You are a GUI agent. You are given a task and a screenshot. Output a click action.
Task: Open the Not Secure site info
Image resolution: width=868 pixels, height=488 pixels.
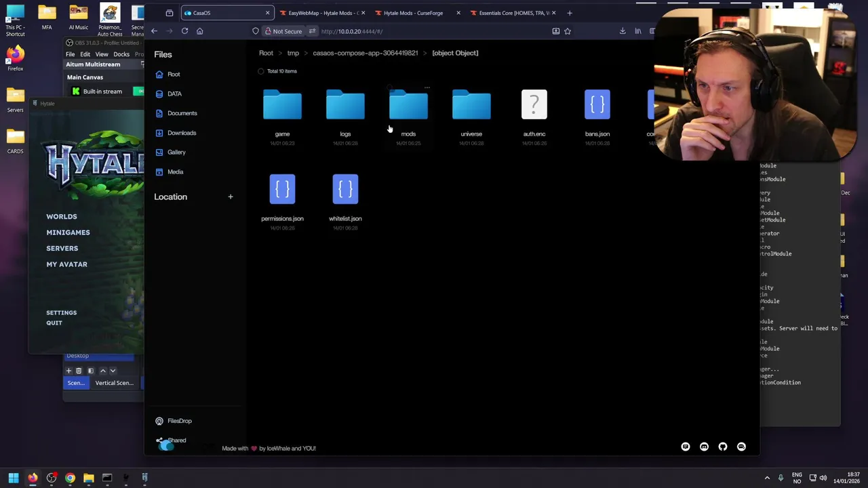coord(283,31)
